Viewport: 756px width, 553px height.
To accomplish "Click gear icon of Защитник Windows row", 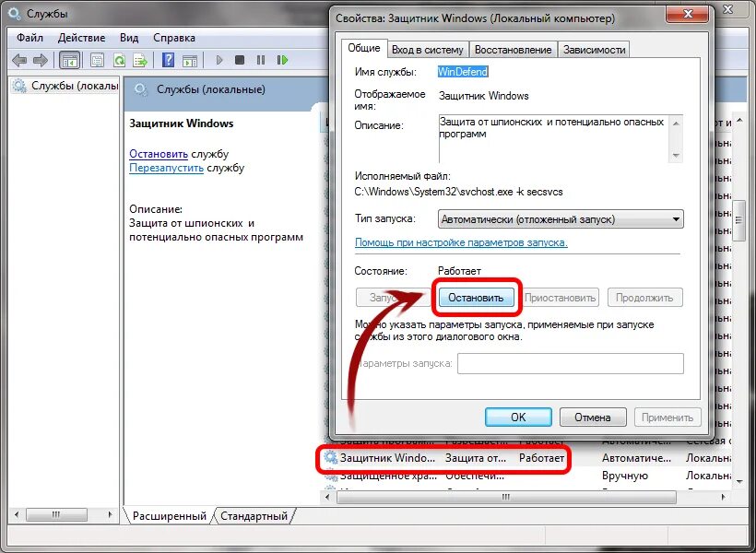I will [331, 457].
